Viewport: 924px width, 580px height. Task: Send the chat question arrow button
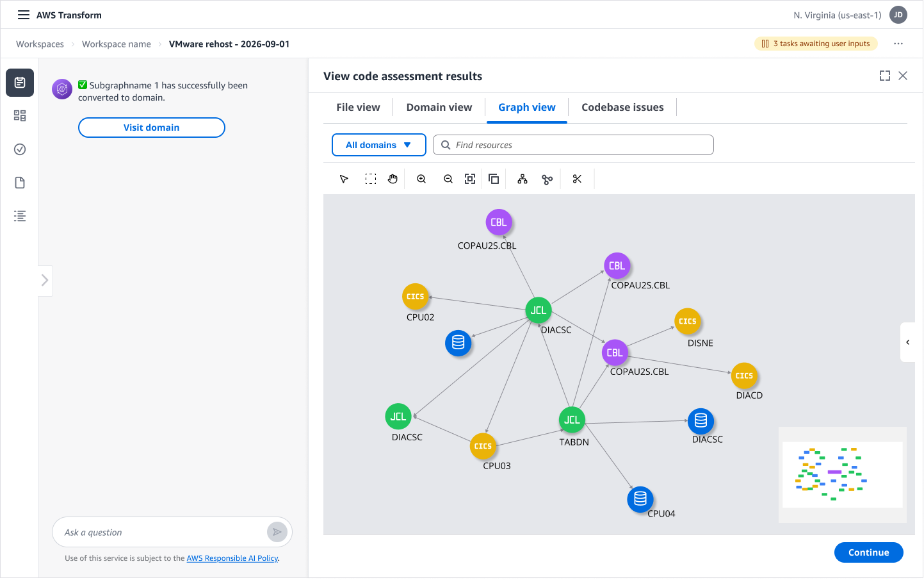pos(277,532)
